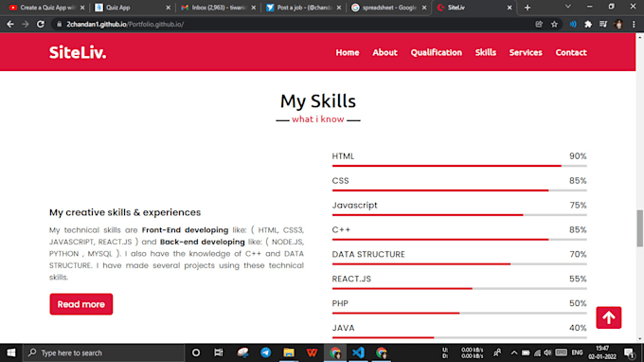Click the 'DATA STRUCTURE' skill label

[368, 254]
